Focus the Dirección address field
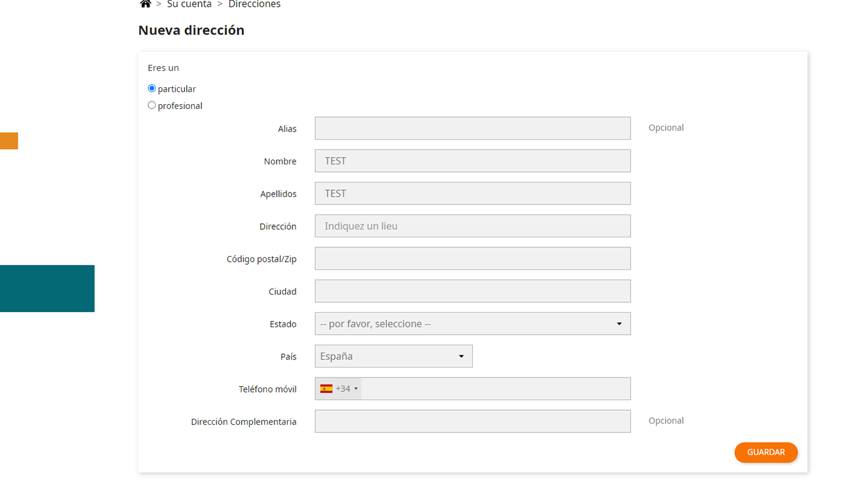This screenshot has width=868, height=491. (x=472, y=226)
